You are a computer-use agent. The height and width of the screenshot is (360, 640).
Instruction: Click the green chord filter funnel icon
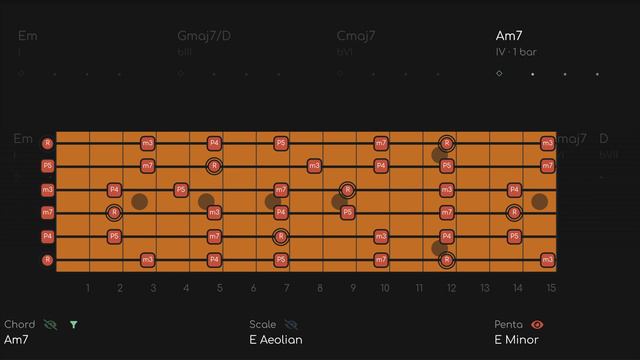click(73, 325)
